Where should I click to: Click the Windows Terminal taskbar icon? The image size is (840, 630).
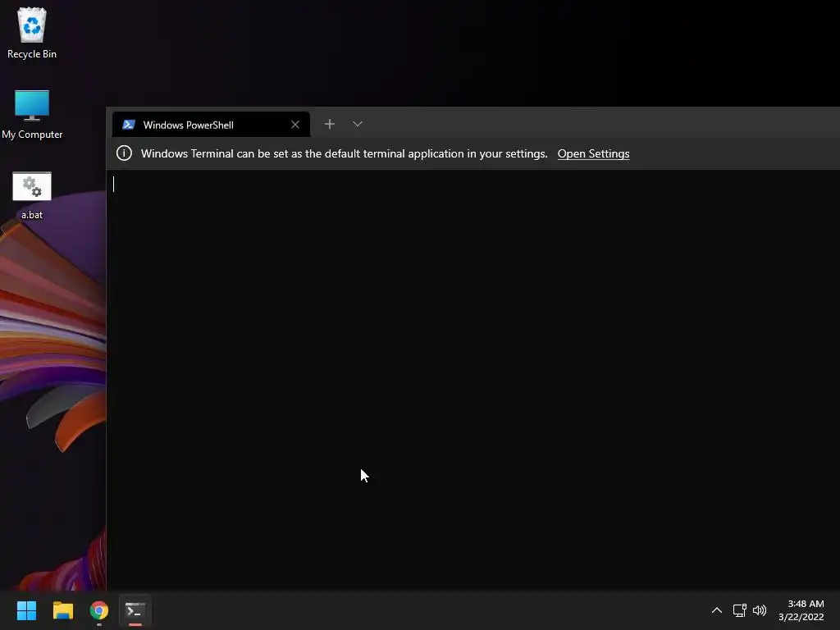(x=135, y=610)
